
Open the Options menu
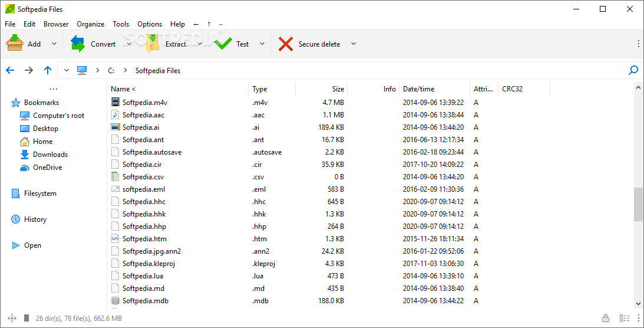pyautogui.click(x=150, y=24)
